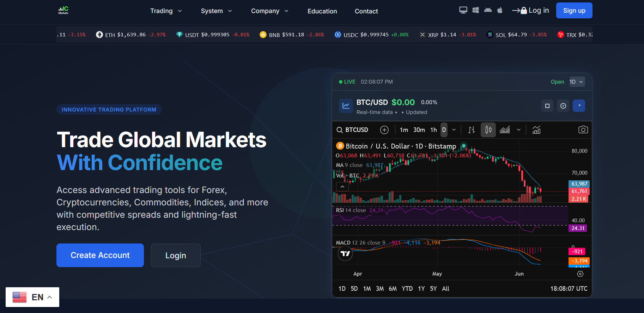644x313 pixels.
Task: Click the SOL coin icon in ticker
Action: [x=490, y=35]
